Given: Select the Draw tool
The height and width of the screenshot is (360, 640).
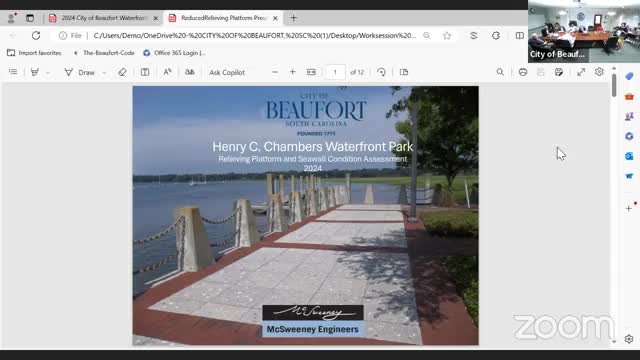Looking at the screenshot, I should [x=80, y=72].
